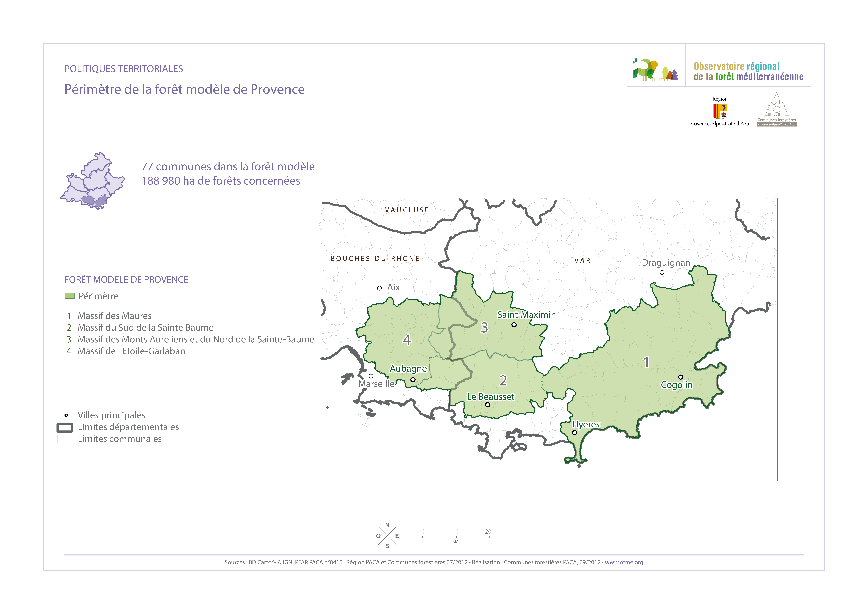
Task: Click the compass rose N-E-S-O icon
Action: tap(387, 536)
